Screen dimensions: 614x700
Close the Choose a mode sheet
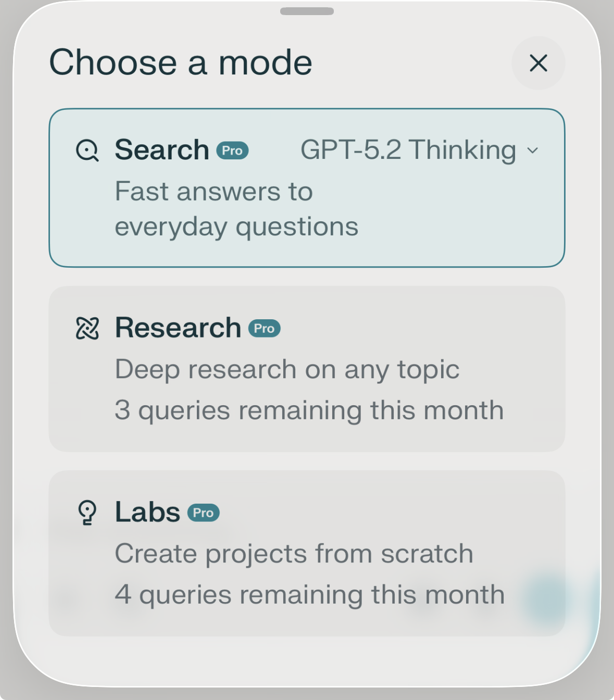(x=538, y=63)
